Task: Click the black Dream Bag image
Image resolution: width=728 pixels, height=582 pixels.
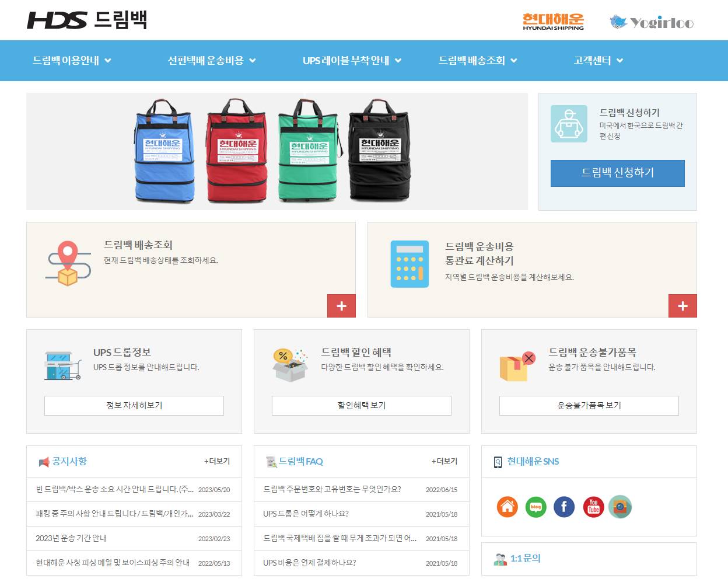Action: coord(380,151)
